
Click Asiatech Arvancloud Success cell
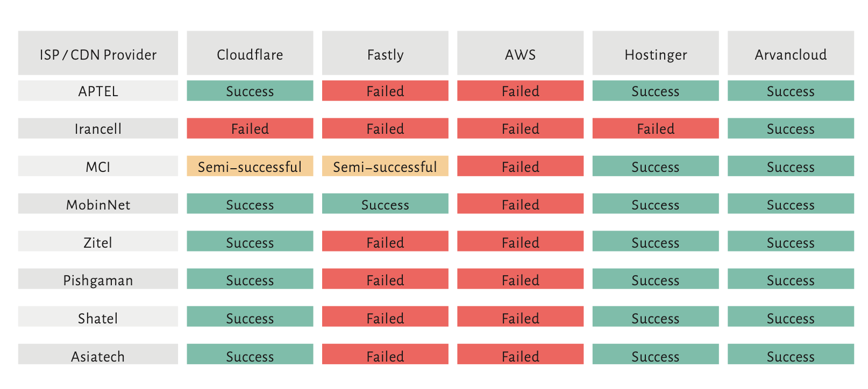point(791,355)
